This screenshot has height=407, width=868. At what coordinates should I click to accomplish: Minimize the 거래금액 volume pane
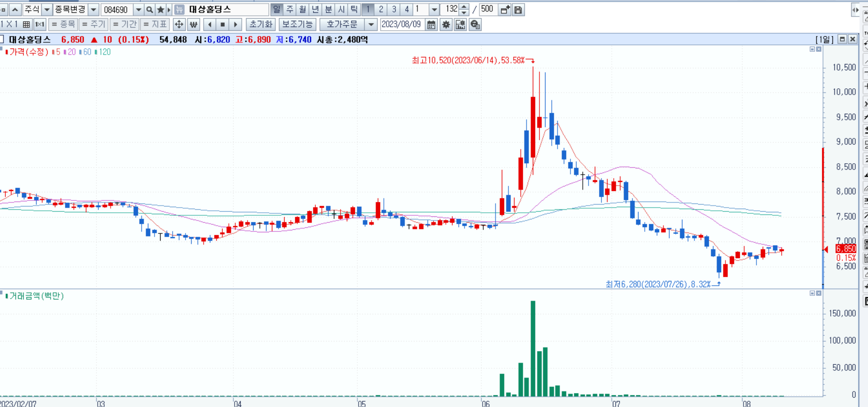812,293
